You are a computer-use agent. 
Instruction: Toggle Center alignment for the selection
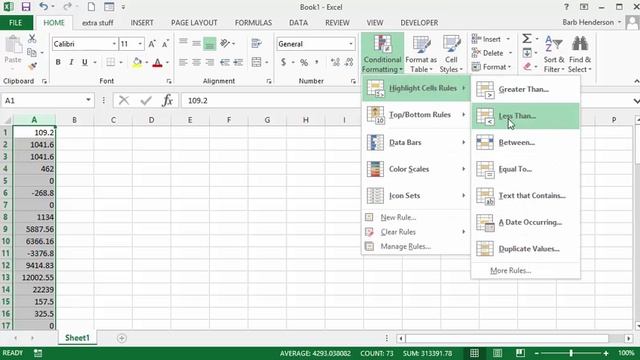[x=196, y=62]
